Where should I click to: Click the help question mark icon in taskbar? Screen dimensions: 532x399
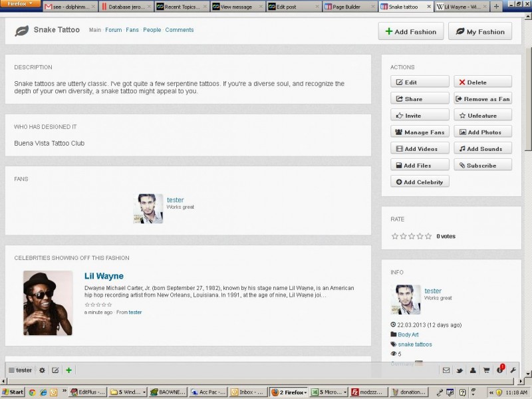pyautogui.click(x=462, y=392)
